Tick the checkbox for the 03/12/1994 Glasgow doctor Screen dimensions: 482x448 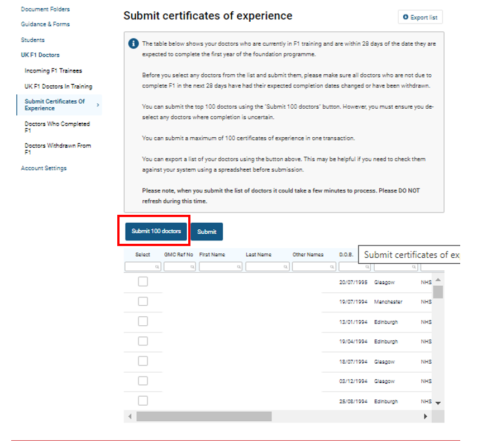click(x=143, y=380)
